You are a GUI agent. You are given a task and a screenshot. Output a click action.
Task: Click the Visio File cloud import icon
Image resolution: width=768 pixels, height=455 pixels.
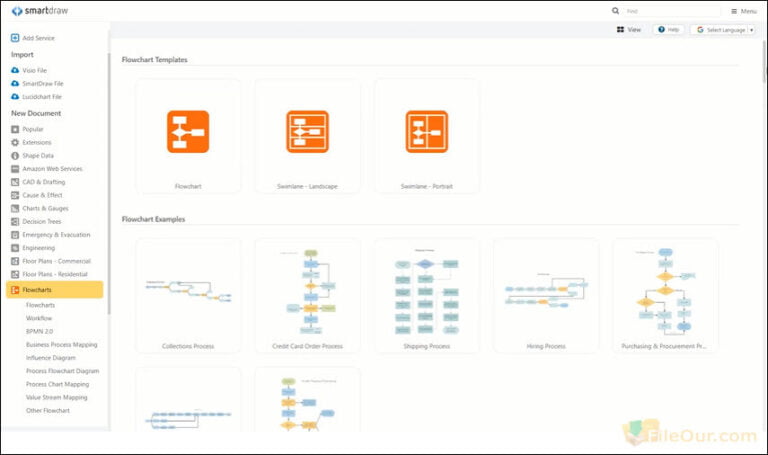tap(15, 70)
